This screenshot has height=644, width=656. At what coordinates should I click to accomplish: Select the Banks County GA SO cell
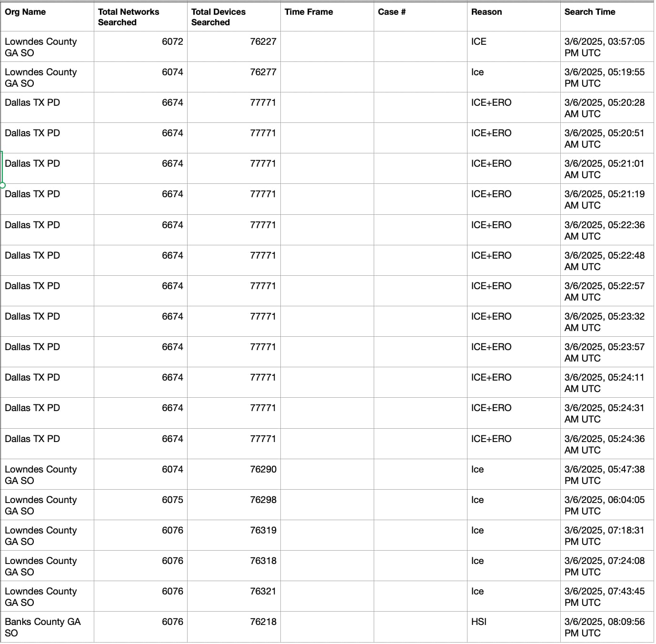(47, 627)
